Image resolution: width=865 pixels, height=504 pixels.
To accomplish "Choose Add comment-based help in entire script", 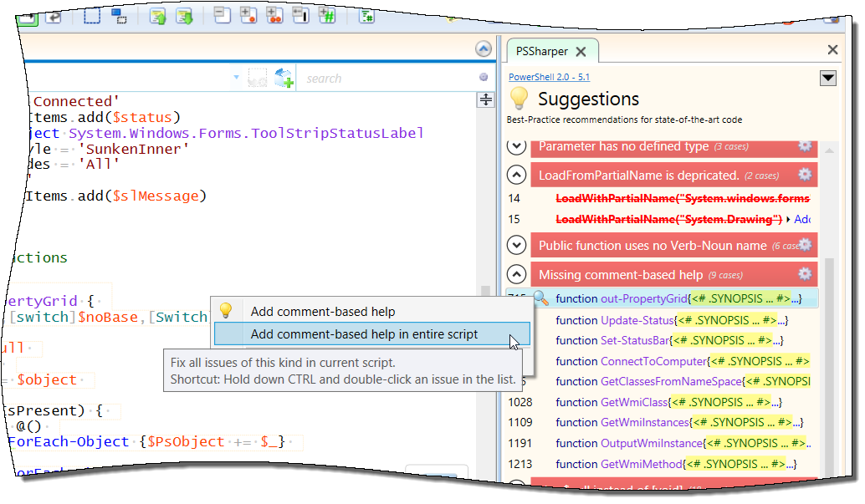I will tap(365, 334).
